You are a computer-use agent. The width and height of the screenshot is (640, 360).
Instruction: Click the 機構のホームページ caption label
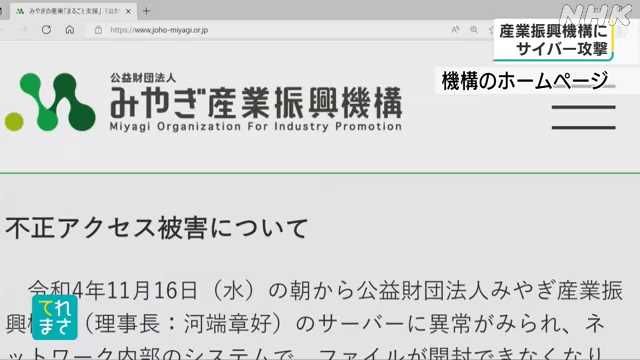coord(525,81)
